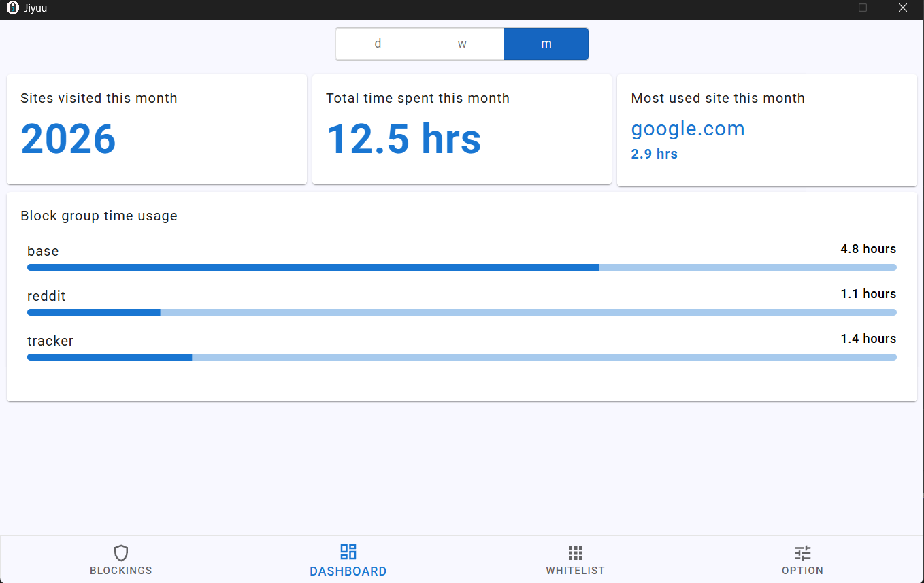The height and width of the screenshot is (583, 924).
Task: Click the OPTION tab label
Action: click(803, 571)
